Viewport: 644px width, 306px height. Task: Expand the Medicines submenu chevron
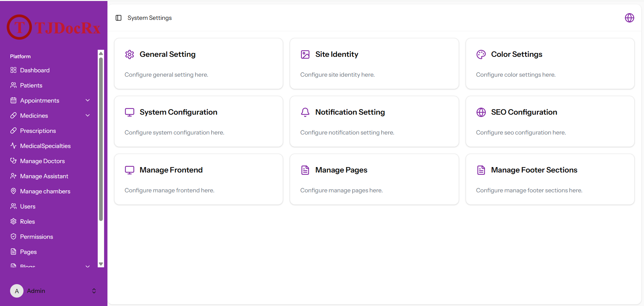click(x=88, y=116)
